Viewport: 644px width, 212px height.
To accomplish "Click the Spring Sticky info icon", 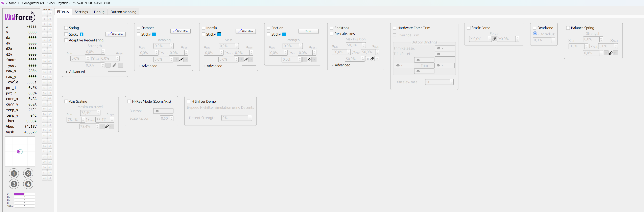I will tap(81, 34).
